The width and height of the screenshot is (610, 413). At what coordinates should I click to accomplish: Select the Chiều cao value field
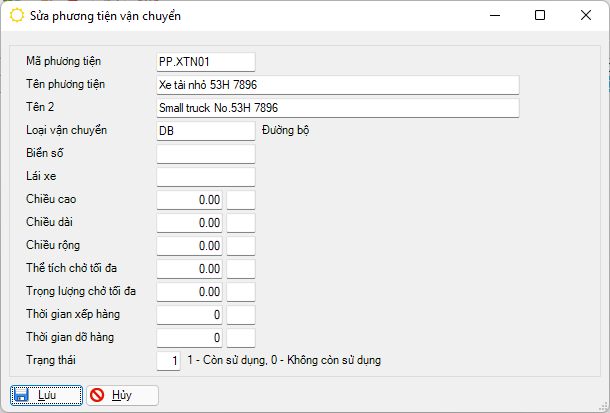click(190, 200)
